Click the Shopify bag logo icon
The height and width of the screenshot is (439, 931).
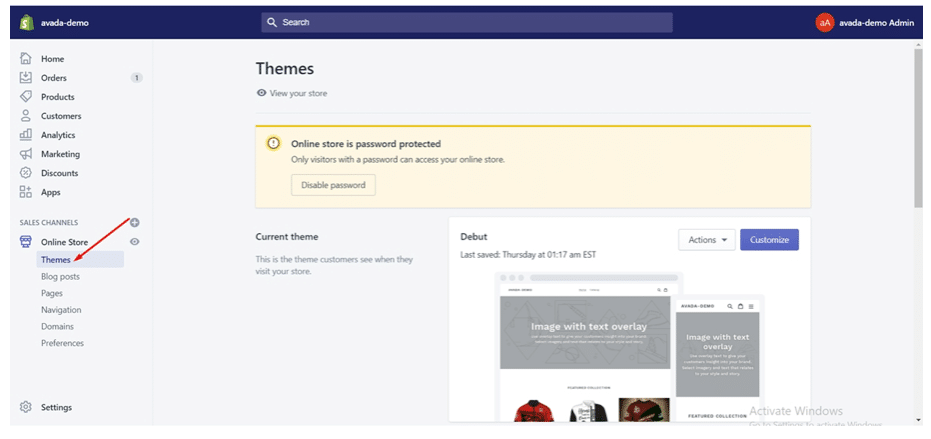[26, 23]
